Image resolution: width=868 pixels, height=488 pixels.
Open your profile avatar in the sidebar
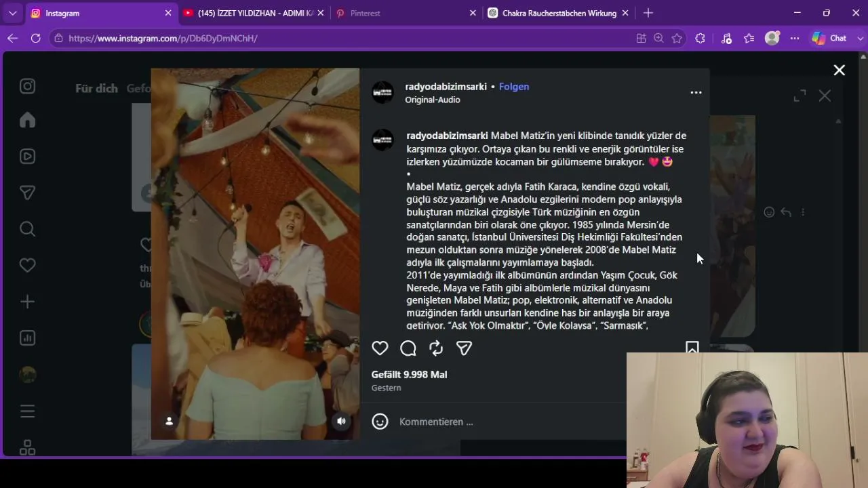tap(27, 375)
